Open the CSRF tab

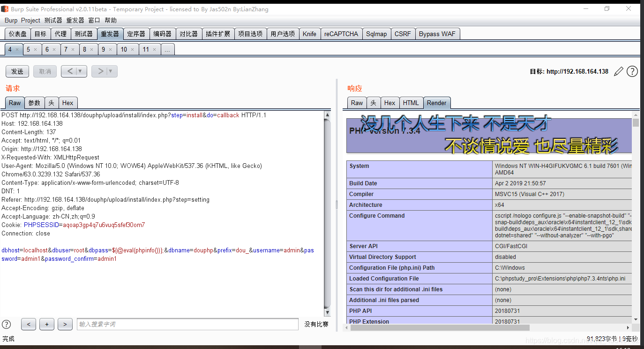403,34
